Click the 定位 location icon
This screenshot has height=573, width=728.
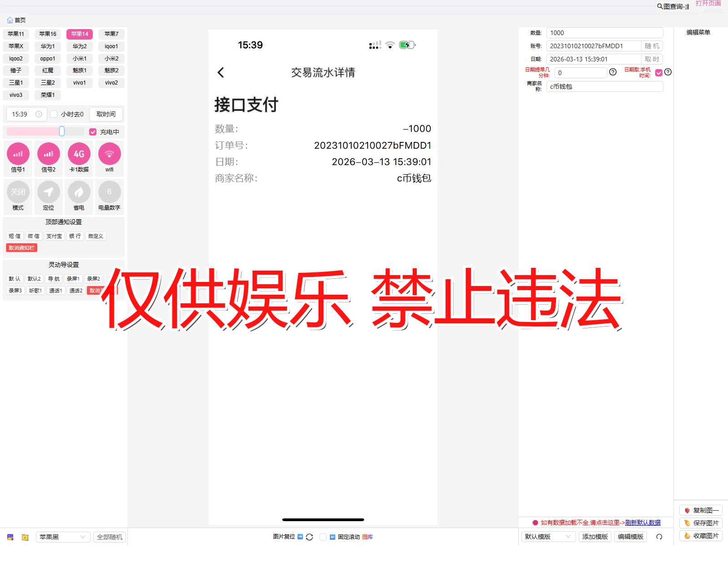pyautogui.click(x=48, y=191)
